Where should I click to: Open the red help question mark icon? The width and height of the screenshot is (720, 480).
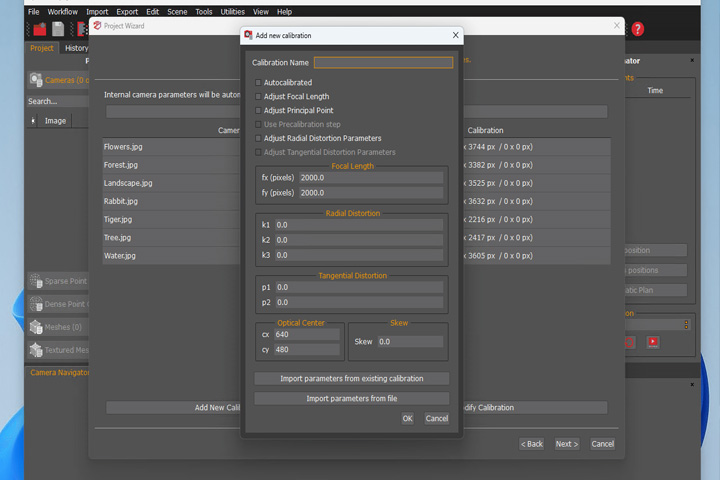tap(637, 29)
